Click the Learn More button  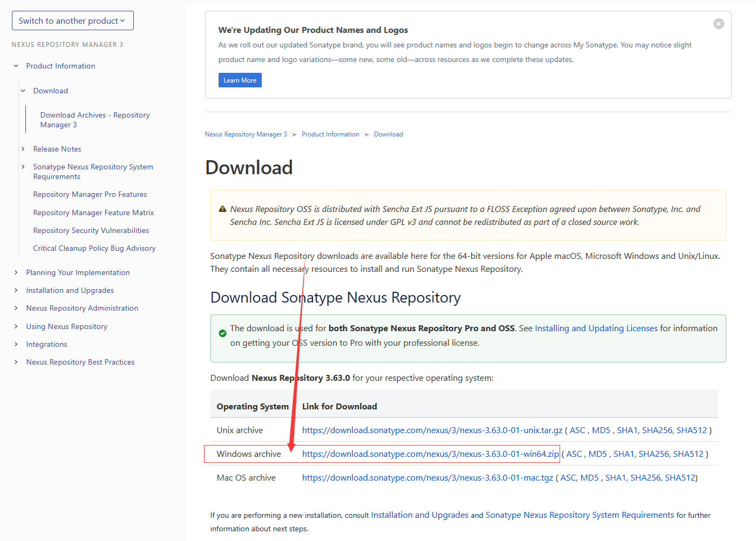pos(240,80)
